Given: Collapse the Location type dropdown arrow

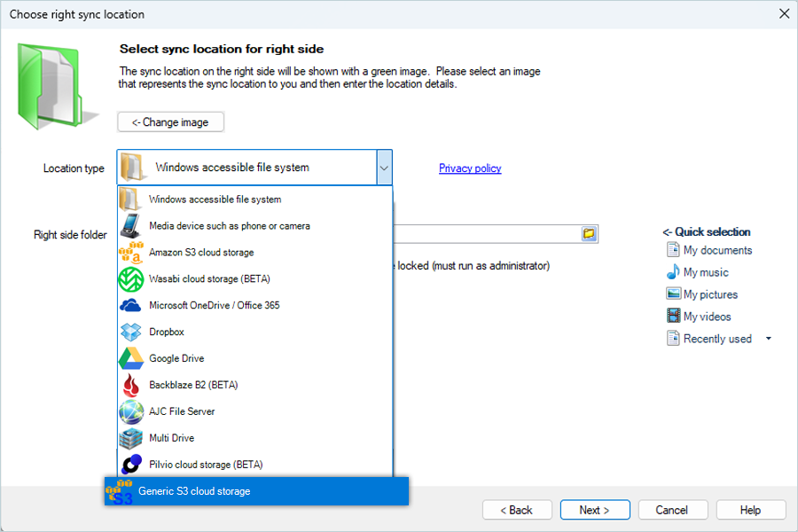Looking at the screenshot, I should (x=384, y=168).
